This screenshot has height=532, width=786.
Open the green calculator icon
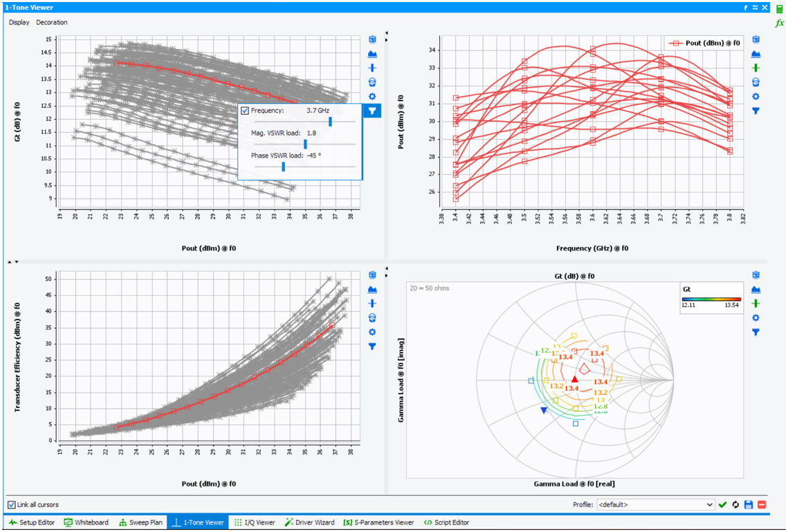click(x=779, y=10)
